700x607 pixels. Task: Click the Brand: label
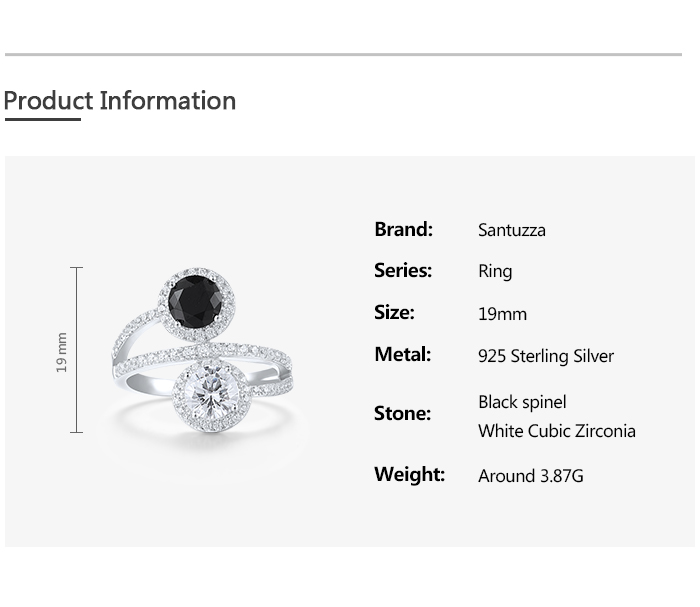[x=404, y=229]
